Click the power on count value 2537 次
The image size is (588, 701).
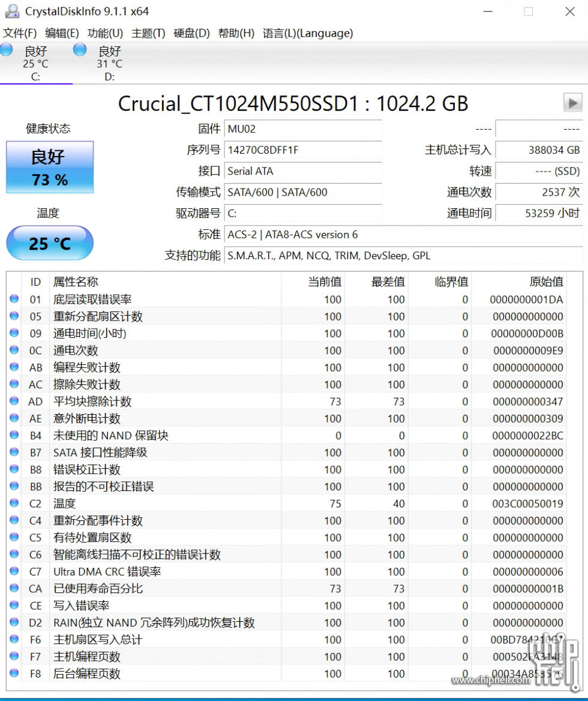tap(539, 192)
